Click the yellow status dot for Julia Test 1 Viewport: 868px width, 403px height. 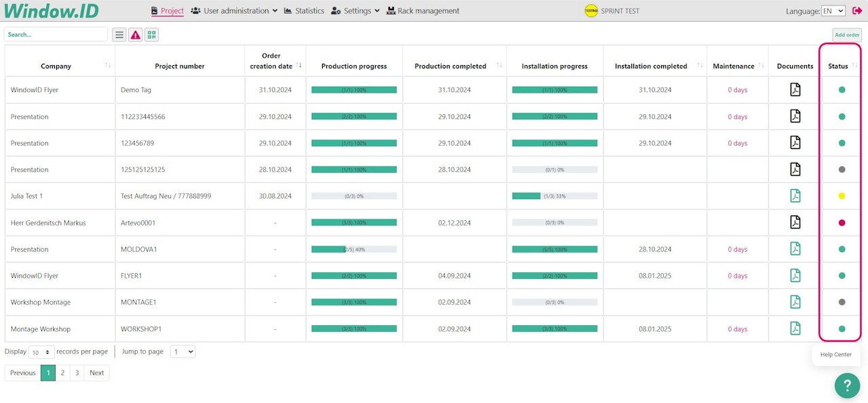coord(842,196)
